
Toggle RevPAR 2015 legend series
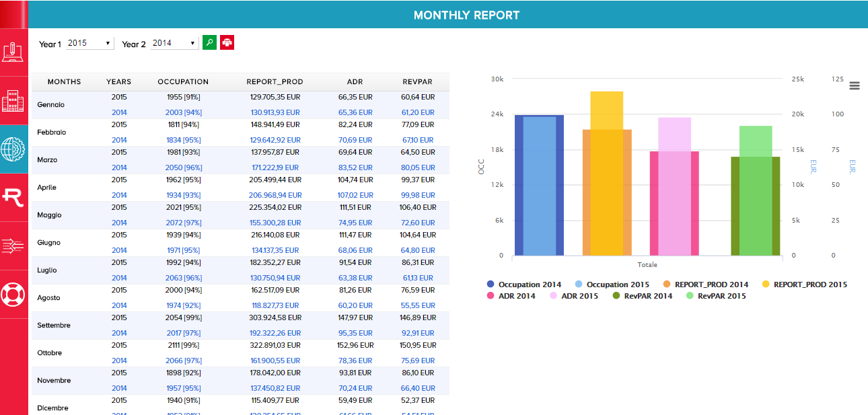pos(716,296)
